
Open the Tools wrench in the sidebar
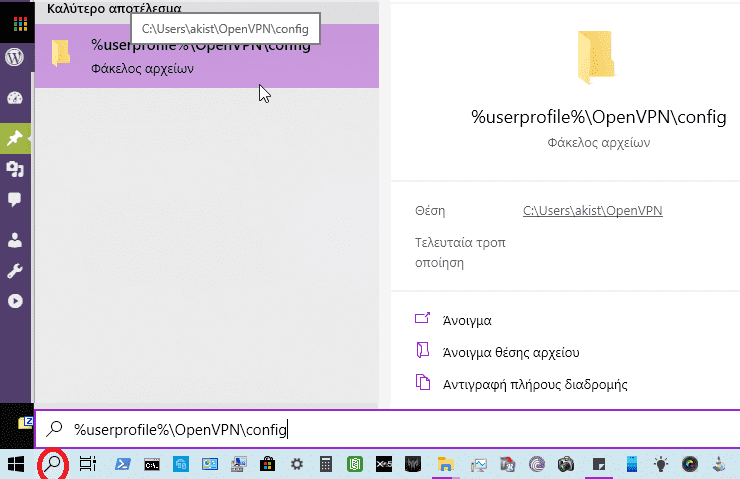(15, 270)
